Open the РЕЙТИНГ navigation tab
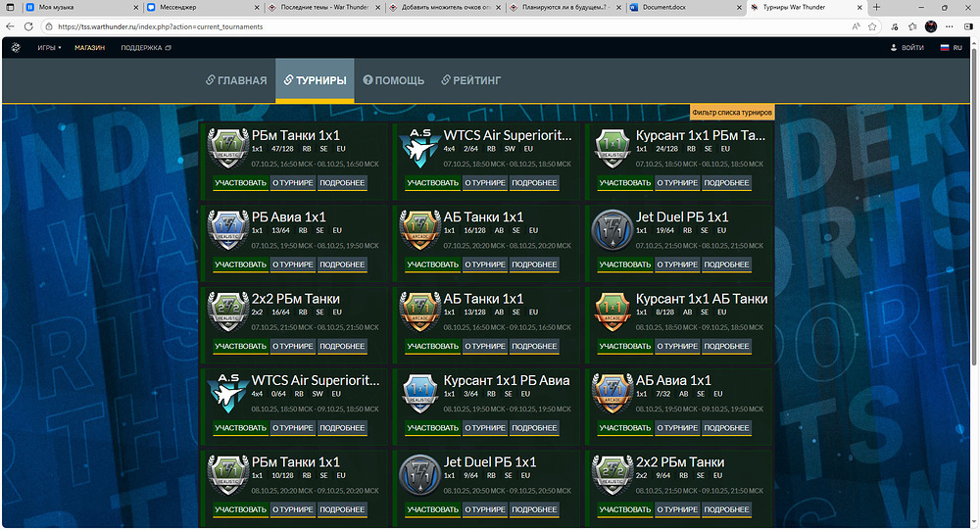Viewport: 980px width, 530px height. tap(470, 80)
